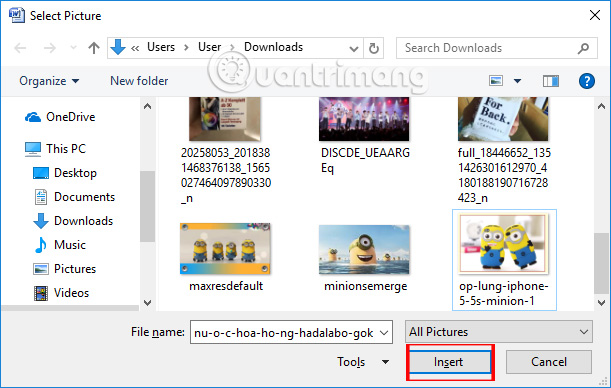Image resolution: width=611 pixels, height=388 pixels.
Task: Click the navigation pane scrollbar thumb
Action: point(147,206)
